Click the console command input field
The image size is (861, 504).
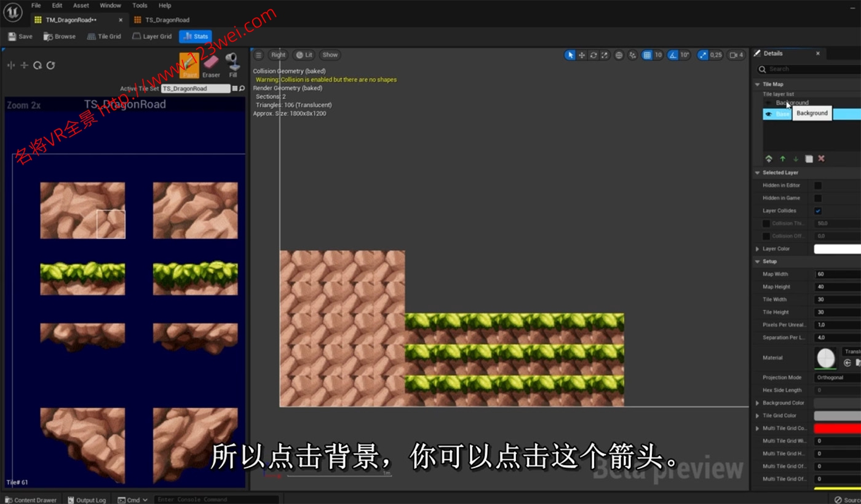pos(215,499)
